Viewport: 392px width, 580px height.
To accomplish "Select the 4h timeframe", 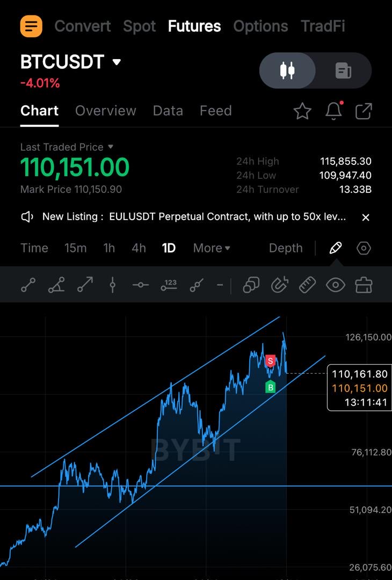I will pos(139,248).
